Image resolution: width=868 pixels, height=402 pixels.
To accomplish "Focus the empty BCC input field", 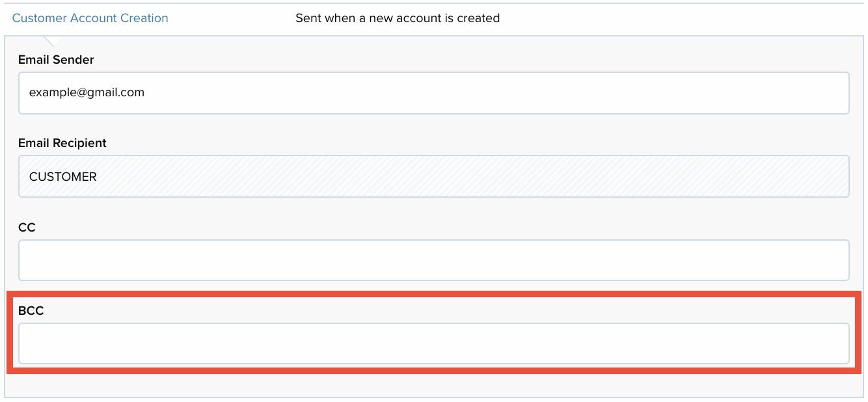I will [434, 343].
